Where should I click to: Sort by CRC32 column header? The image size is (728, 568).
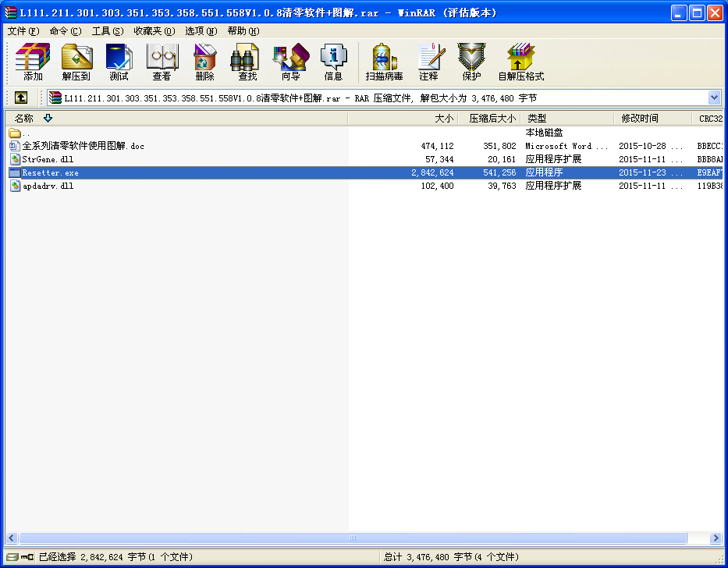(708, 118)
